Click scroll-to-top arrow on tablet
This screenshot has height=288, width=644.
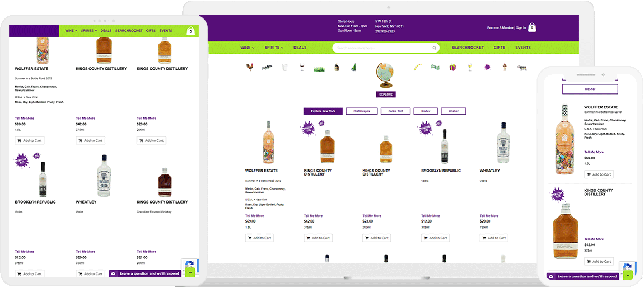190,272
